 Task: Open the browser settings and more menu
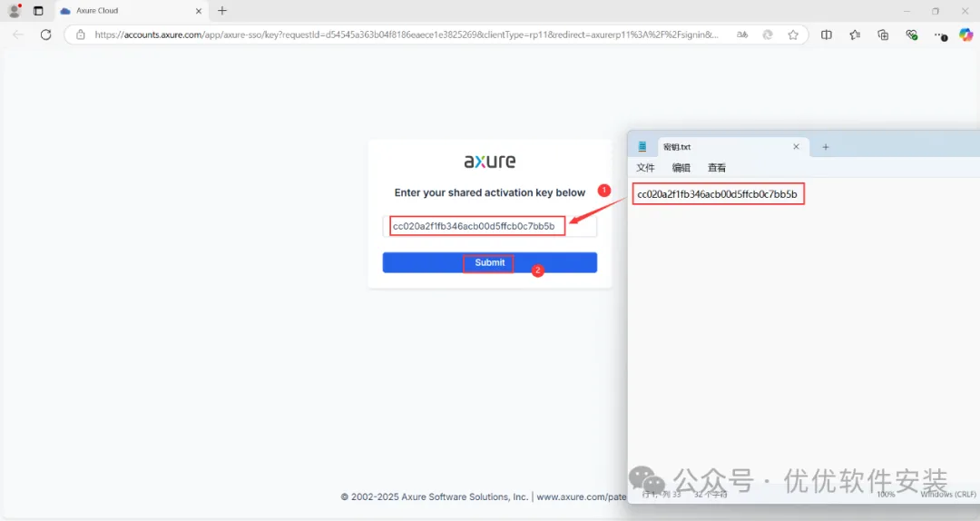tap(939, 35)
